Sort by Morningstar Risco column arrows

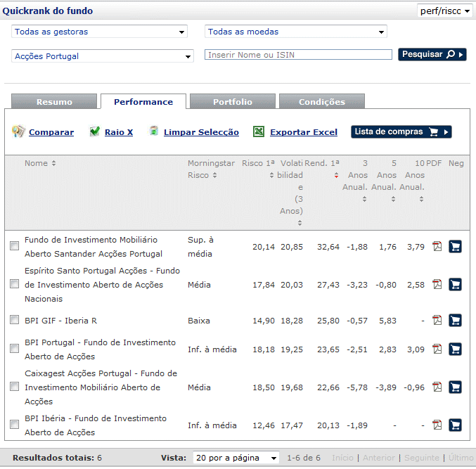point(214,175)
